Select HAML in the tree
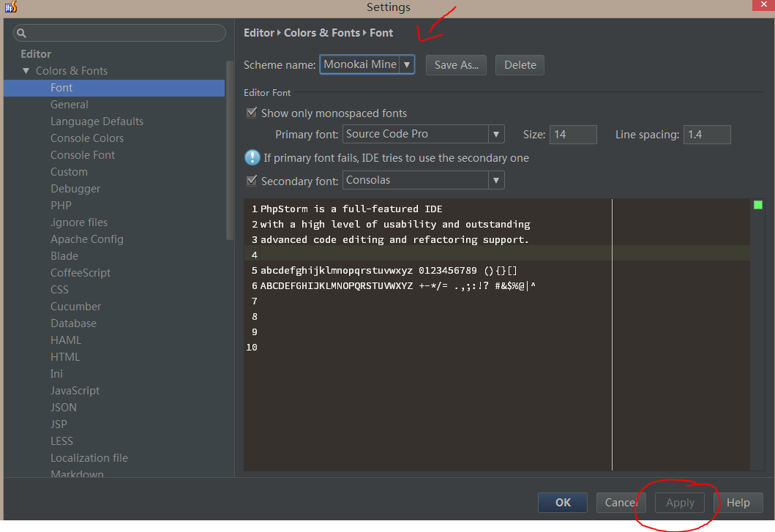The width and height of the screenshot is (775, 532). point(66,340)
